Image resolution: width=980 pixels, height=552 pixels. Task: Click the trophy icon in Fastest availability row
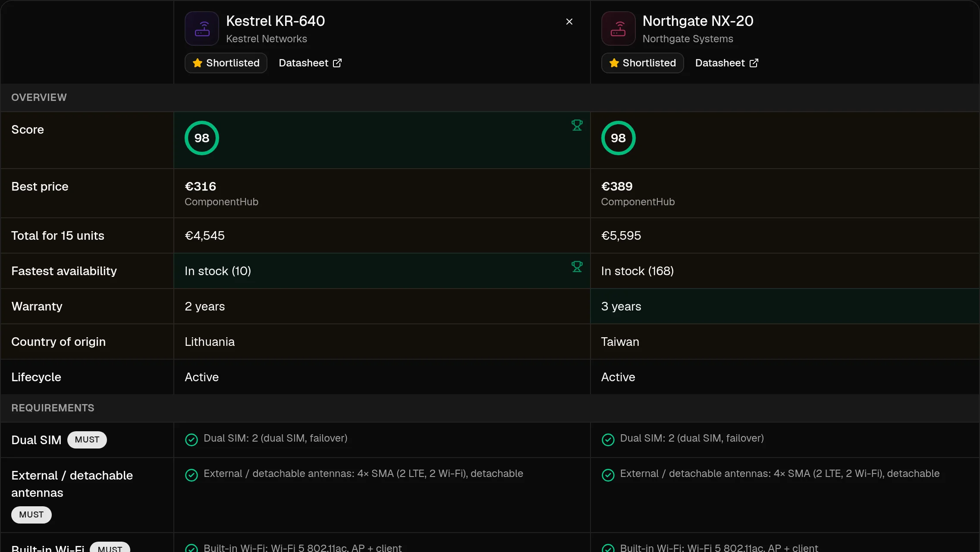pyautogui.click(x=577, y=267)
